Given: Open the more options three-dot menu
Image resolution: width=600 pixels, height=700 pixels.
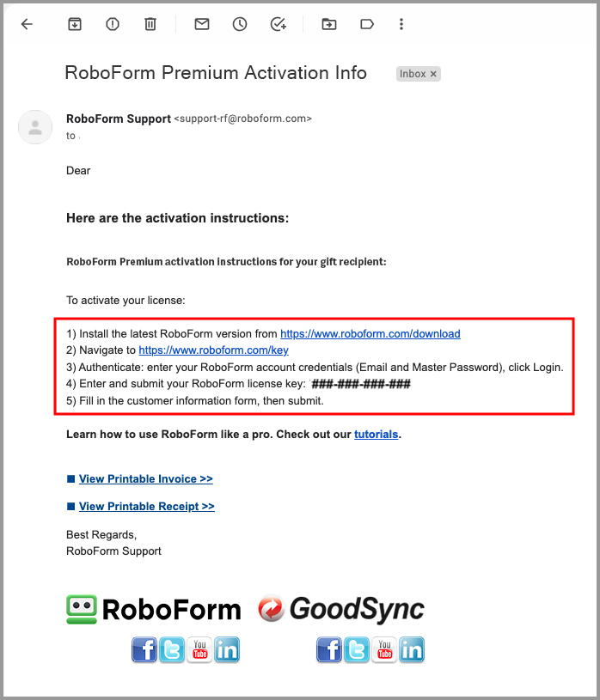Looking at the screenshot, I should pos(401,24).
